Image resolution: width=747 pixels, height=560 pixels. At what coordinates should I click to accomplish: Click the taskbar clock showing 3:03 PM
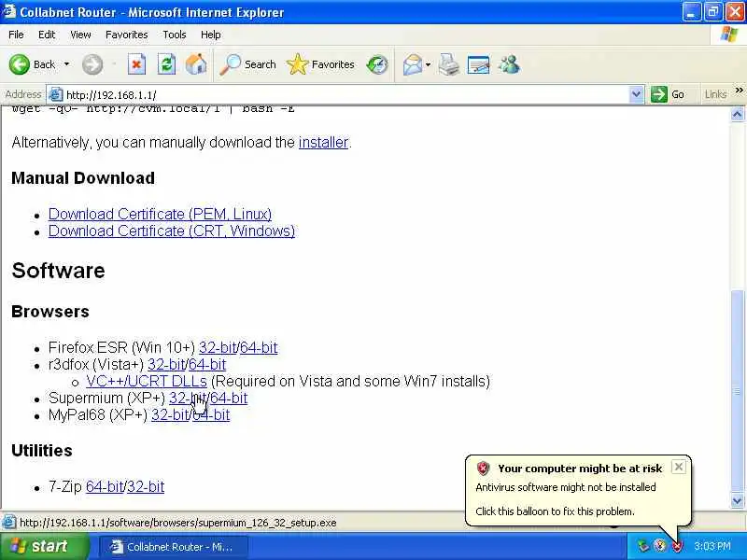point(712,546)
